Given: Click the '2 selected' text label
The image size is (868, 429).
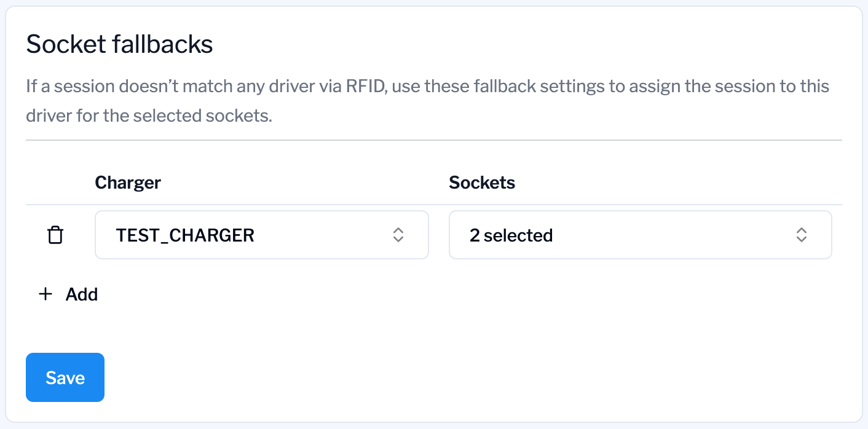Looking at the screenshot, I should pos(511,235).
